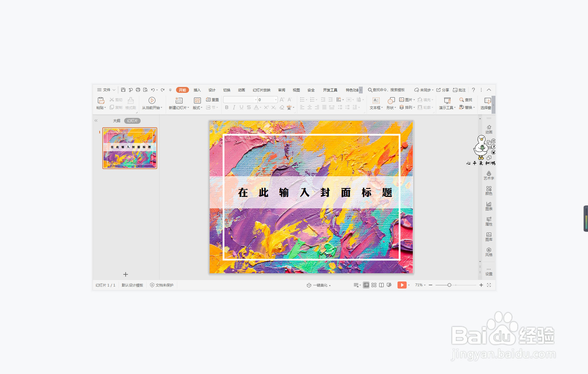Open the 71% zoom level dropdown
This screenshot has height=374, width=588.
420,285
